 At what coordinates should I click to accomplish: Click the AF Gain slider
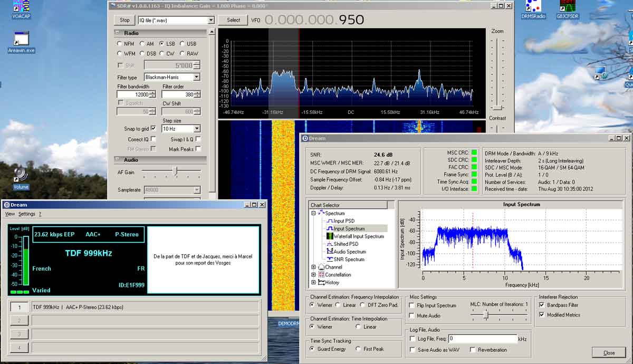[x=172, y=171]
